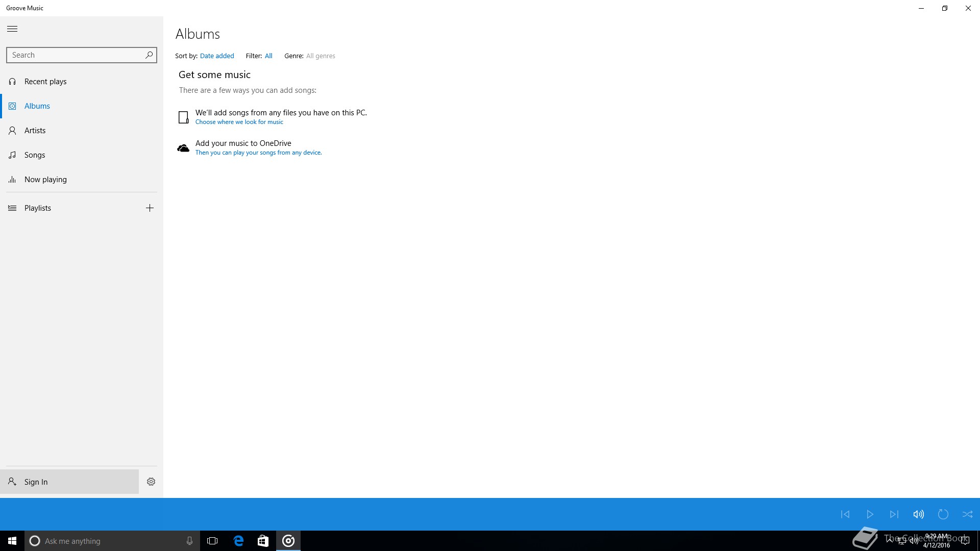This screenshot has height=551, width=980.
Task: Go to Recent plays section
Action: [45, 82]
